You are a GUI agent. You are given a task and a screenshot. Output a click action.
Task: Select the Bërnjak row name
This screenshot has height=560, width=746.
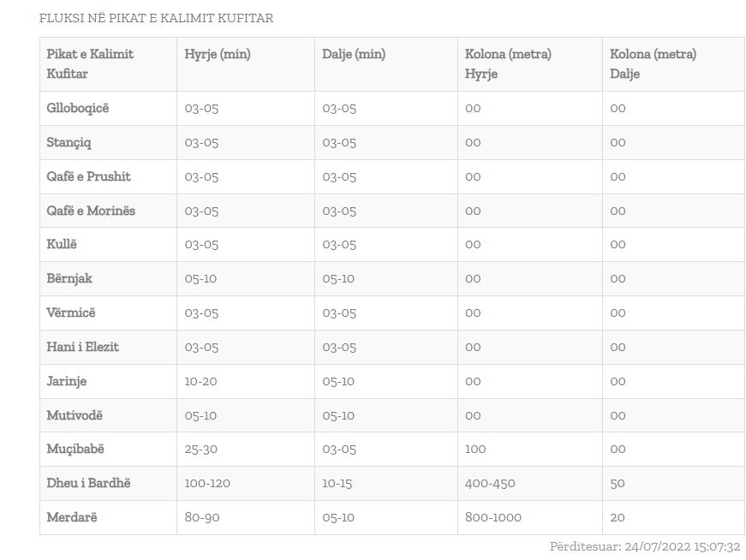(69, 278)
